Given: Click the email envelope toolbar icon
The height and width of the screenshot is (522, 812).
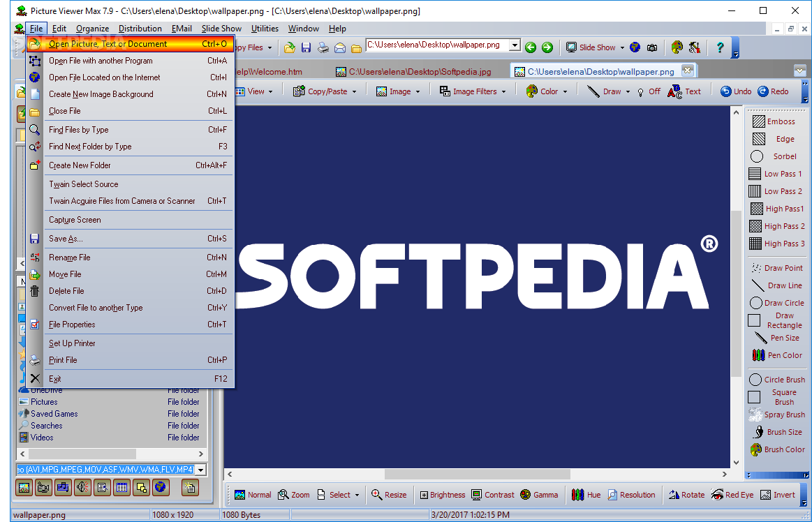Looking at the screenshot, I should 340,47.
